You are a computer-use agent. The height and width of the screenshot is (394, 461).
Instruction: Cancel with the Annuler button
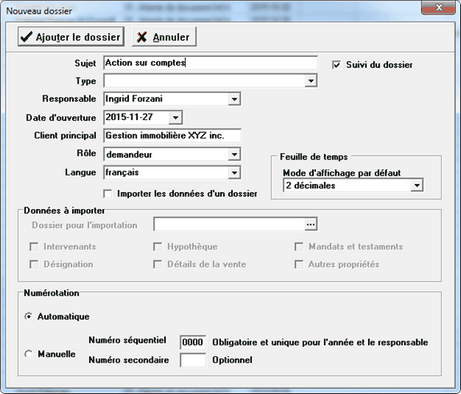tap(164, 37)
